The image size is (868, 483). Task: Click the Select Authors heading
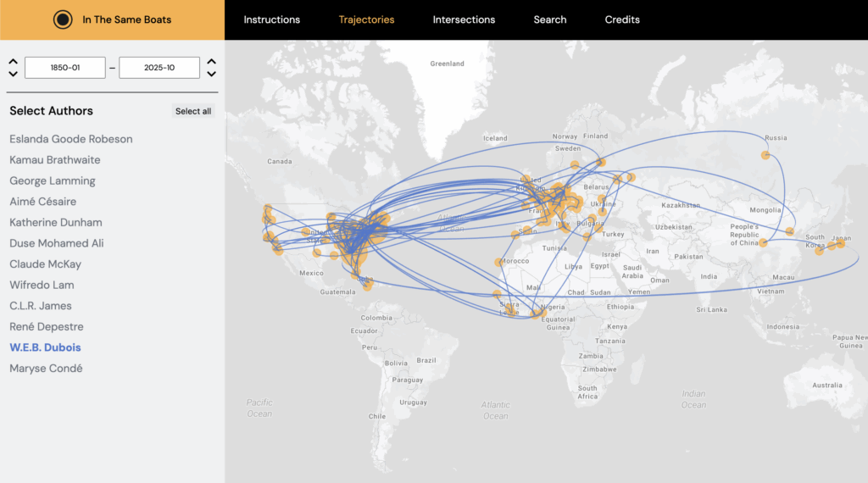click(51, 111)
